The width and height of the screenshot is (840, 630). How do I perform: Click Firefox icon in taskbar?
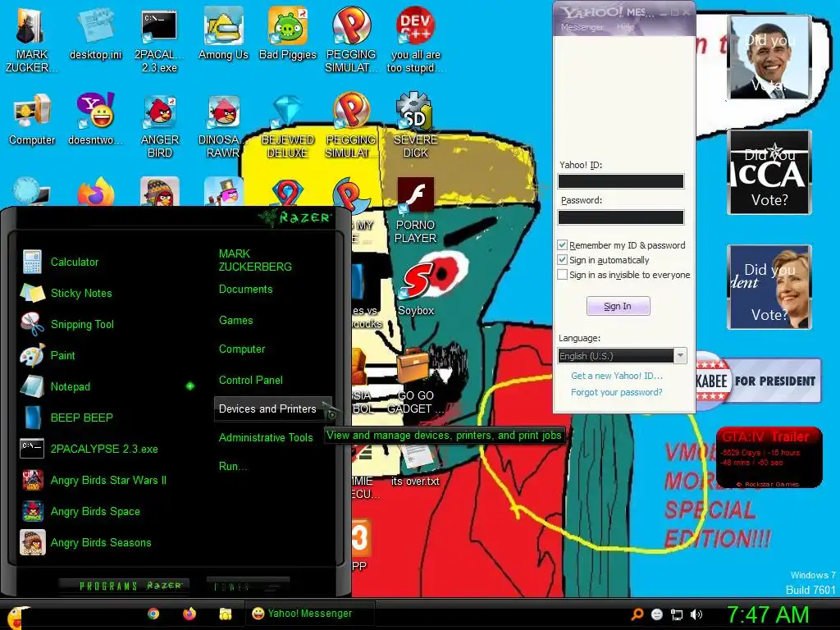pos(189,614)
